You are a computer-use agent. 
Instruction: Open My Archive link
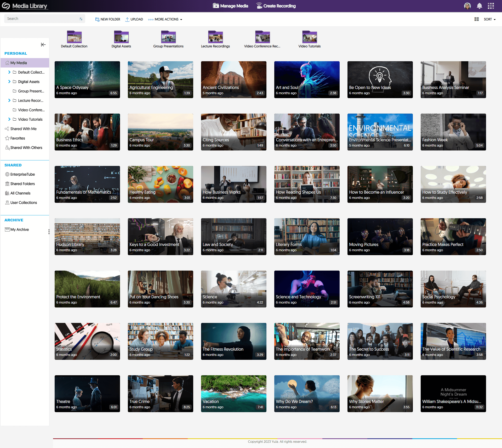tap(20, 229)
